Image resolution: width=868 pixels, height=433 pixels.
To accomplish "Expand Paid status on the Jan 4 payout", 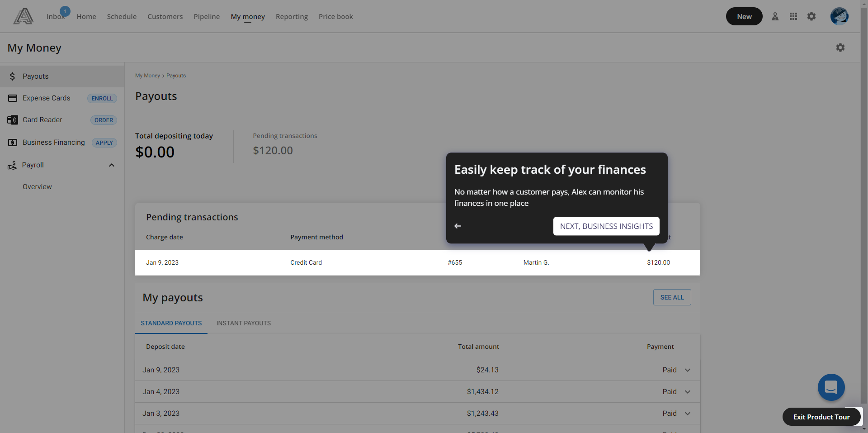I will [687, 391].
